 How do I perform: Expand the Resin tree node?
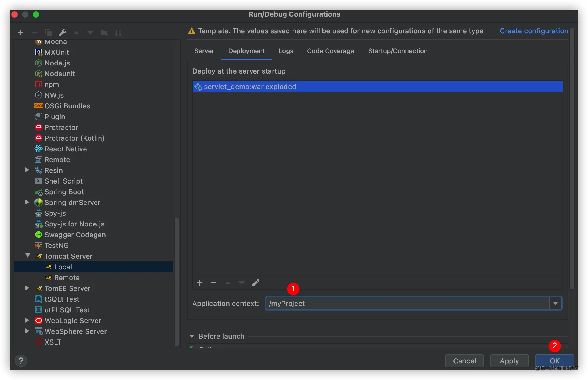pos(27,170)
